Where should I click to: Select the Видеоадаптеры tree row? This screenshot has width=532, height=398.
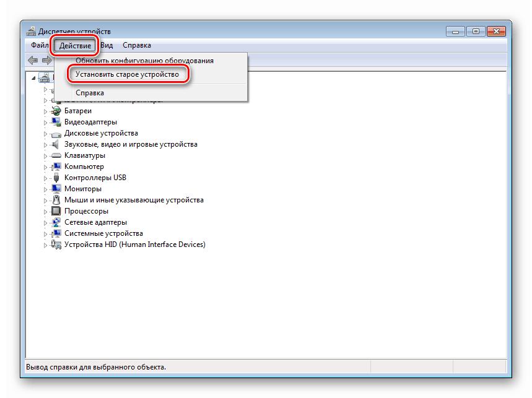pyautogui.click(x=90, y=122)
